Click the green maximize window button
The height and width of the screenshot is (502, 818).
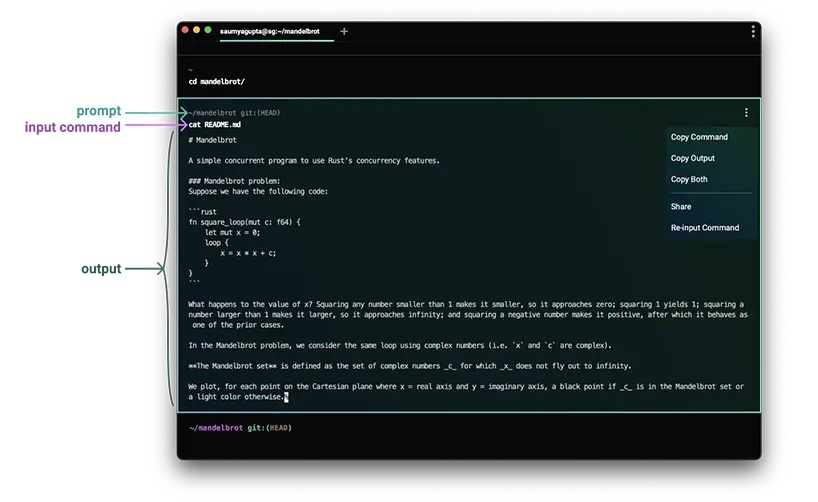point(208,30)
